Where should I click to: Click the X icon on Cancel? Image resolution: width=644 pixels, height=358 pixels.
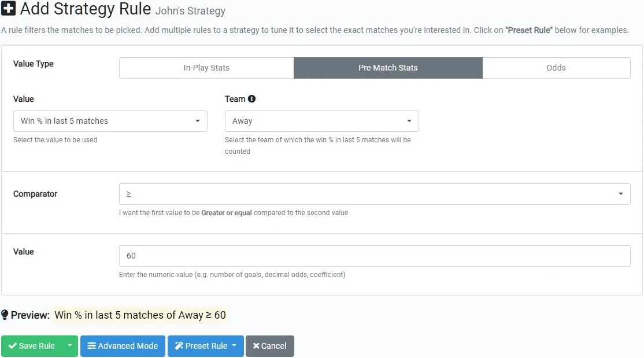point(256,346)
